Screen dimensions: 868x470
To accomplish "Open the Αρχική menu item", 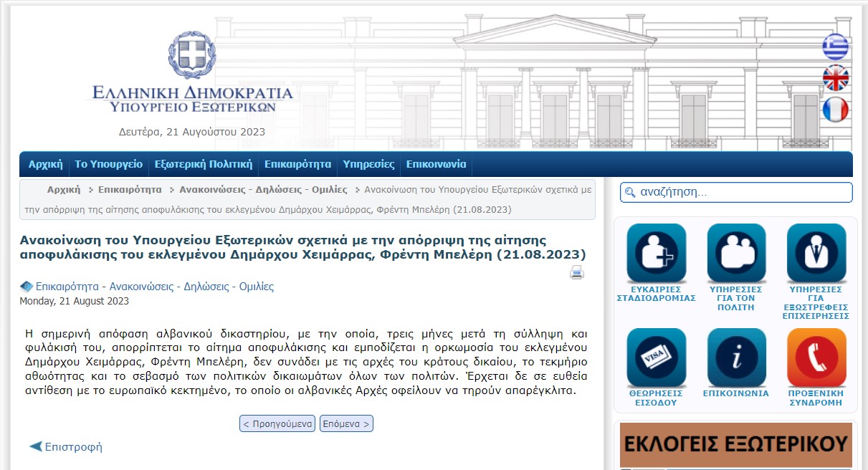I will [46, 164].
